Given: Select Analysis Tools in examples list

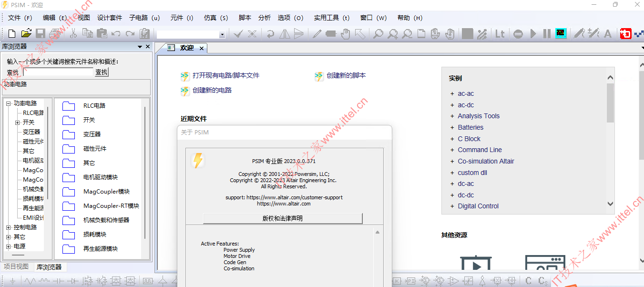Looking at the screenshot, I should 479,116.
